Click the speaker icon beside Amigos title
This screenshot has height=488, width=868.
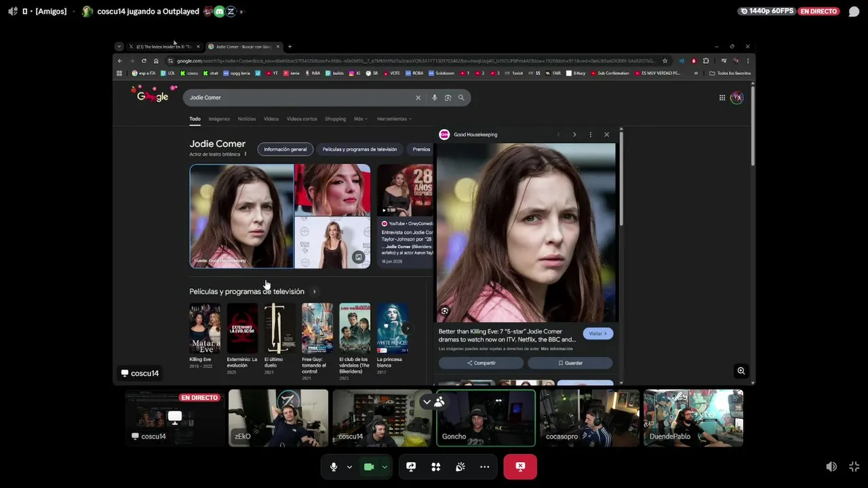tap(13, 12)
